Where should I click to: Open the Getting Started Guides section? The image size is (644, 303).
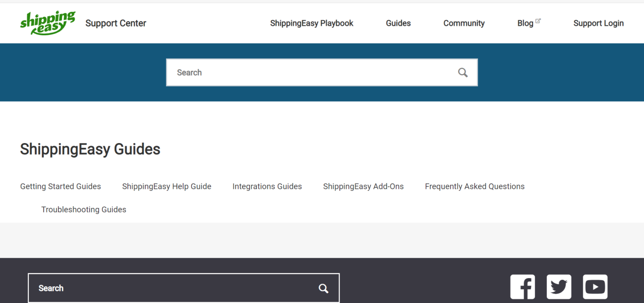pyautogui.click(x=60, y=186)
